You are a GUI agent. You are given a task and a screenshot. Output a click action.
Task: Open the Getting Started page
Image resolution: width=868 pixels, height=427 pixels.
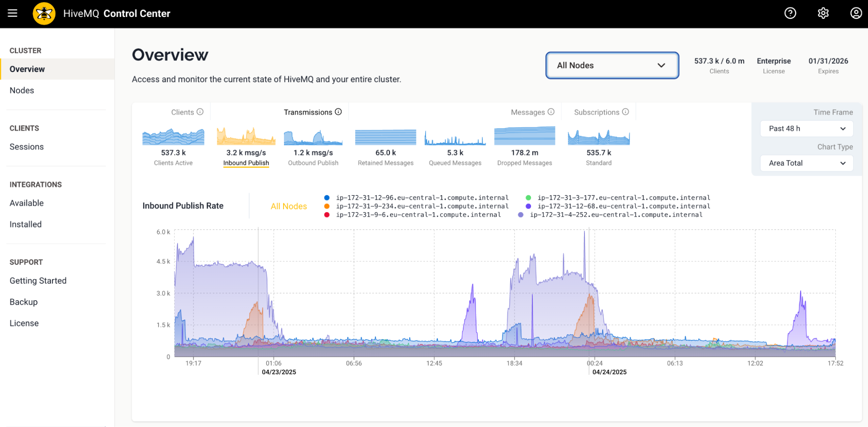(x=38, y=280)
